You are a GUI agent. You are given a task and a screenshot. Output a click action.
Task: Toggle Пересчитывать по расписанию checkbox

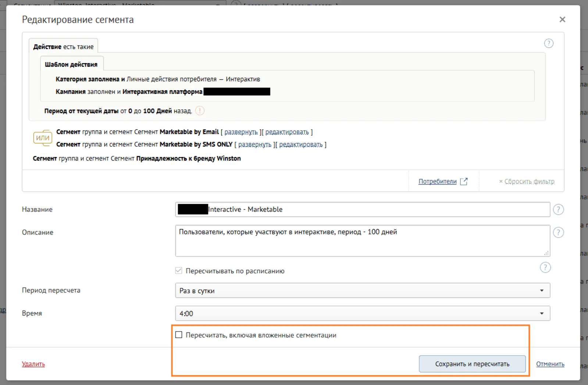click(x=179, y=271)
